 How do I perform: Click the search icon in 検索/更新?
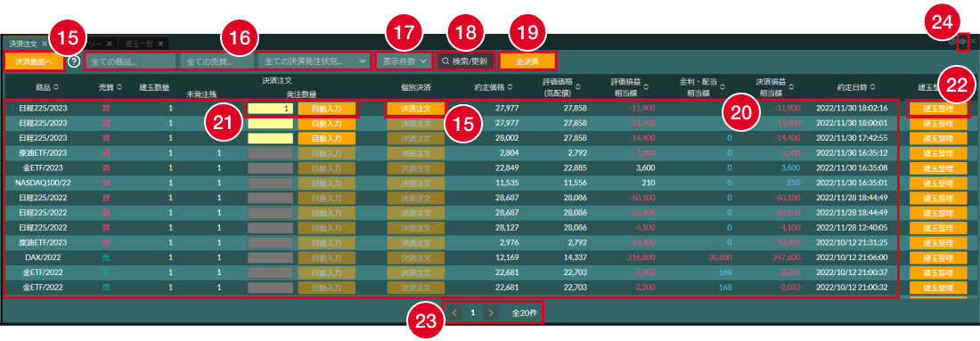[x=445, y=61]
